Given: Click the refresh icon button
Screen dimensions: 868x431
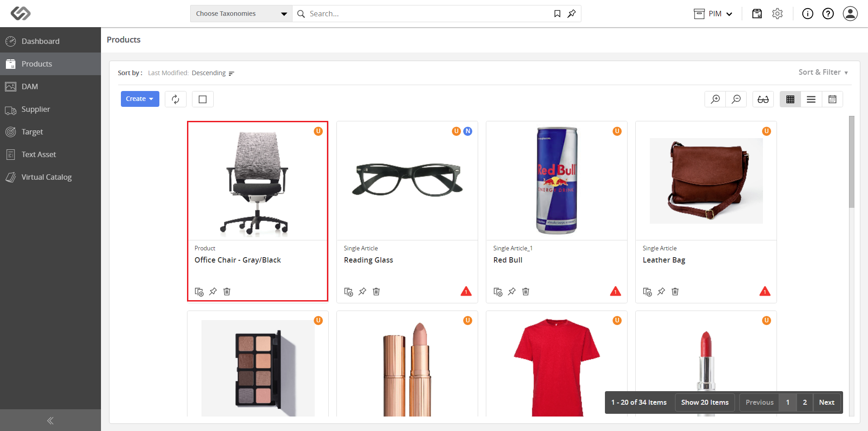Looking at the screenshot, I should click(x=176, y=99).
